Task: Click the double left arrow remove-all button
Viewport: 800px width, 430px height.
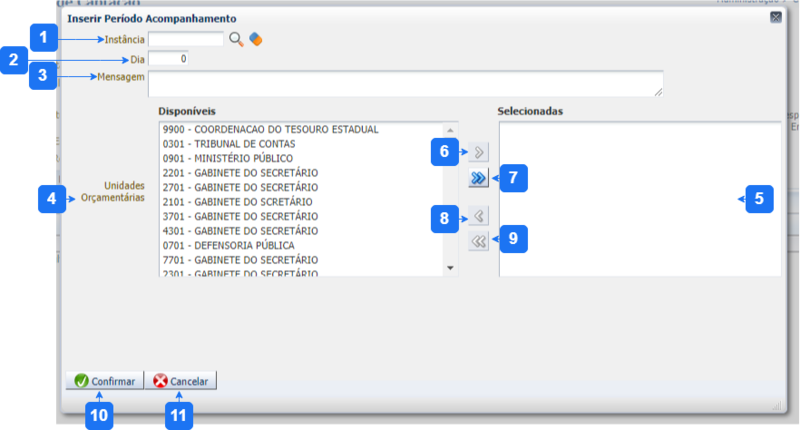Action: 479,240
